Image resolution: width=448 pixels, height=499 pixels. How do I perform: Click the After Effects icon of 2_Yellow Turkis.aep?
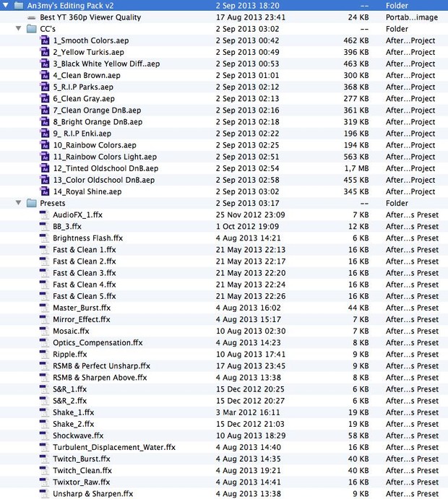click(x=45, y=52)
